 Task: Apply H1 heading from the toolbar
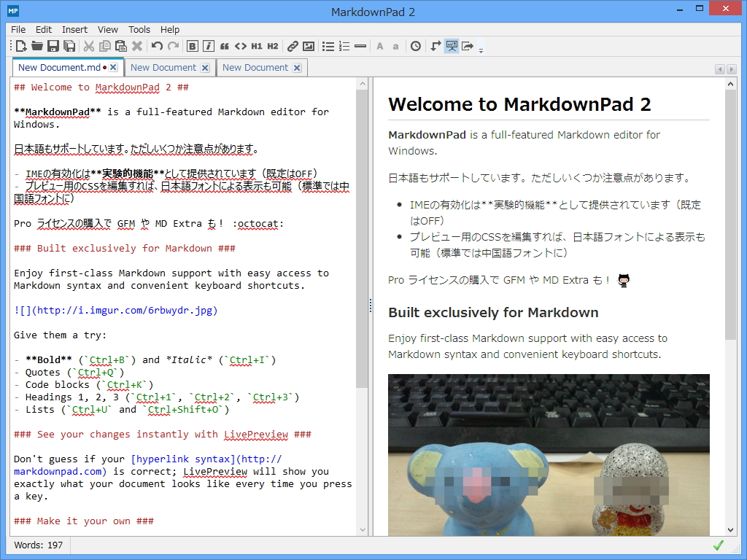tap(258, 46)
